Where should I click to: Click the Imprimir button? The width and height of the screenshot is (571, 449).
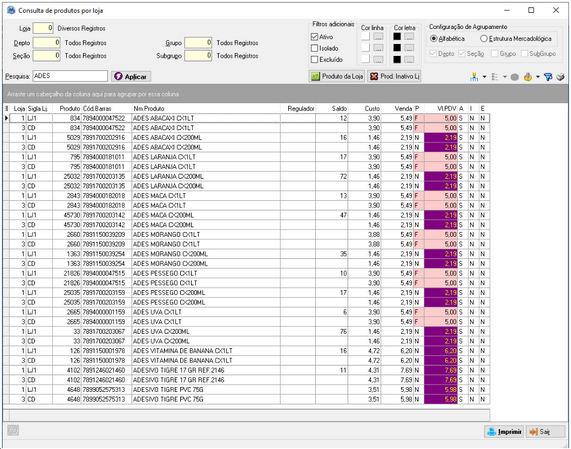tap(504, 432)
